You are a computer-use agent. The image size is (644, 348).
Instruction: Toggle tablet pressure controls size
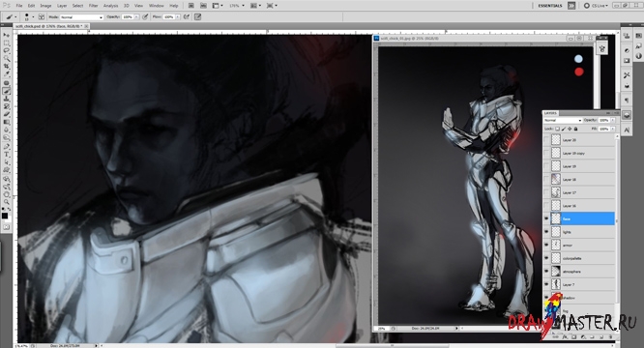197,17
